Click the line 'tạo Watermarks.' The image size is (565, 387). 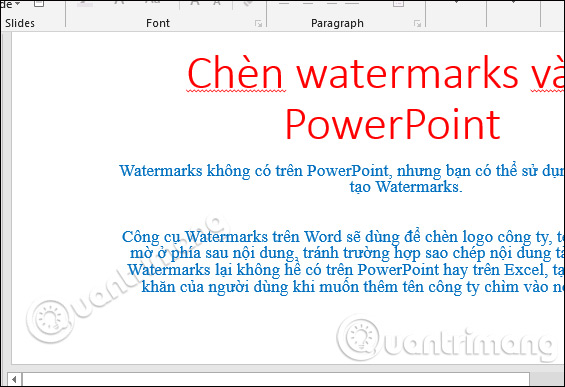point(406,187)
